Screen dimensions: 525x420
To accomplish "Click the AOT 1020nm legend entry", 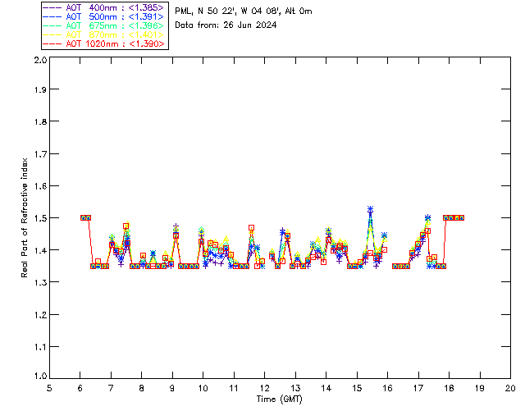I will click(x=104, y=43).
